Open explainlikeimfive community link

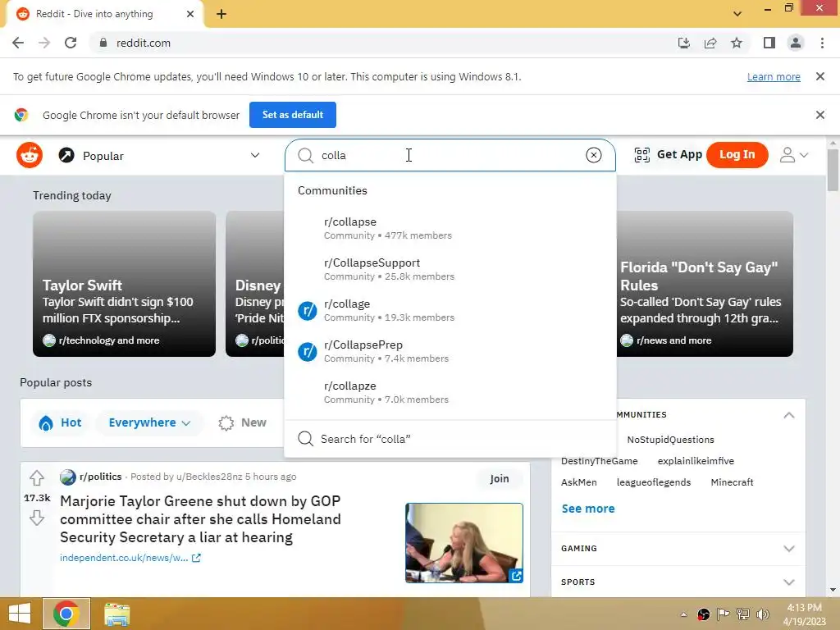click(696, 461)
